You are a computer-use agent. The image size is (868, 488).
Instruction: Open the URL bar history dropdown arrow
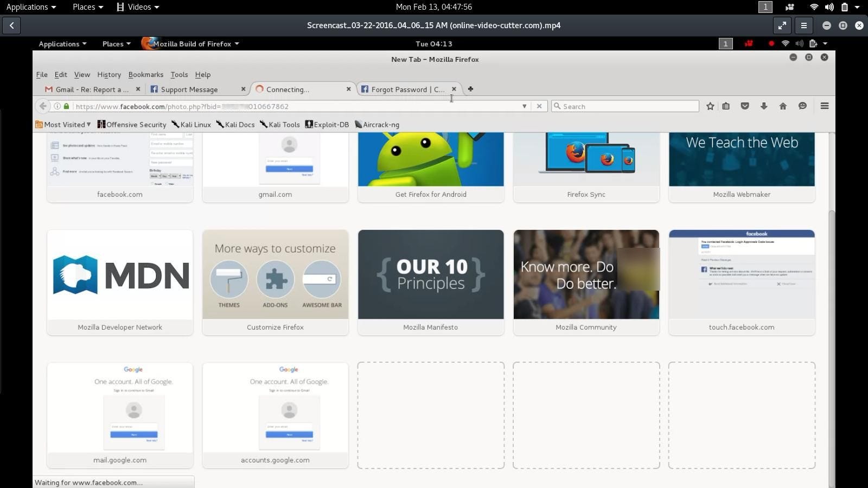coord(524,106)
